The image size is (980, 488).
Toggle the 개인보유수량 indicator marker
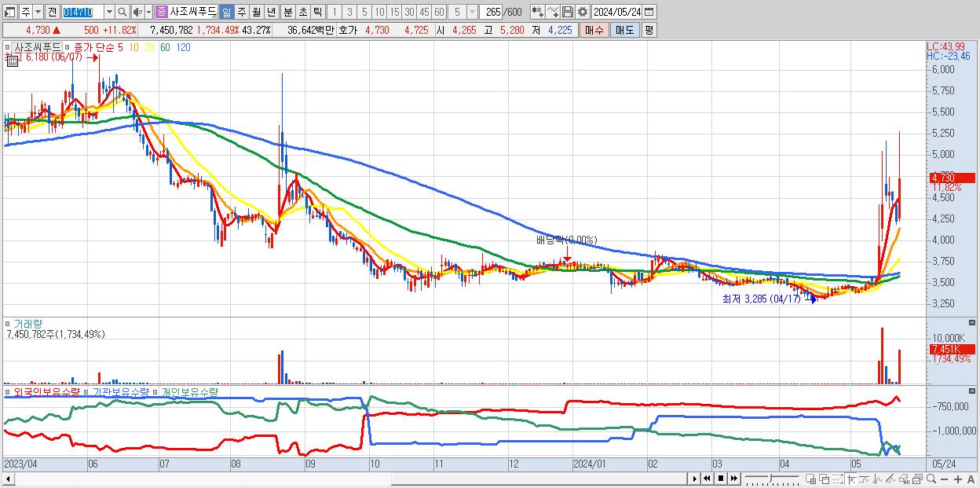coord(155,391)
